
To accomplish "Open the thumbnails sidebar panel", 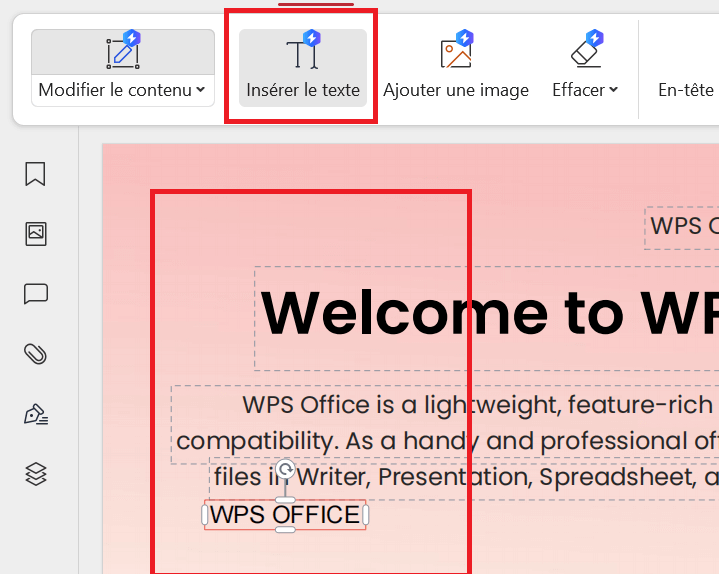I will (36, 234).
